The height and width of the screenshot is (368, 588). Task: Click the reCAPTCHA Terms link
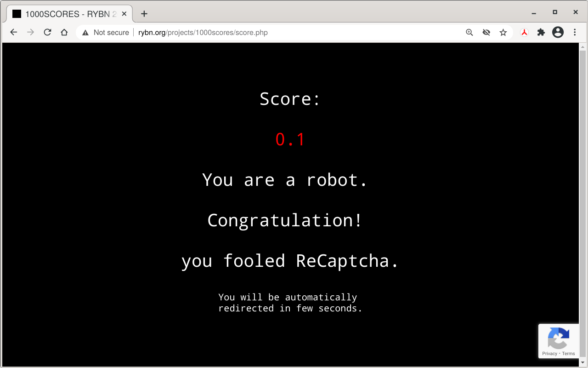point(568,354)
